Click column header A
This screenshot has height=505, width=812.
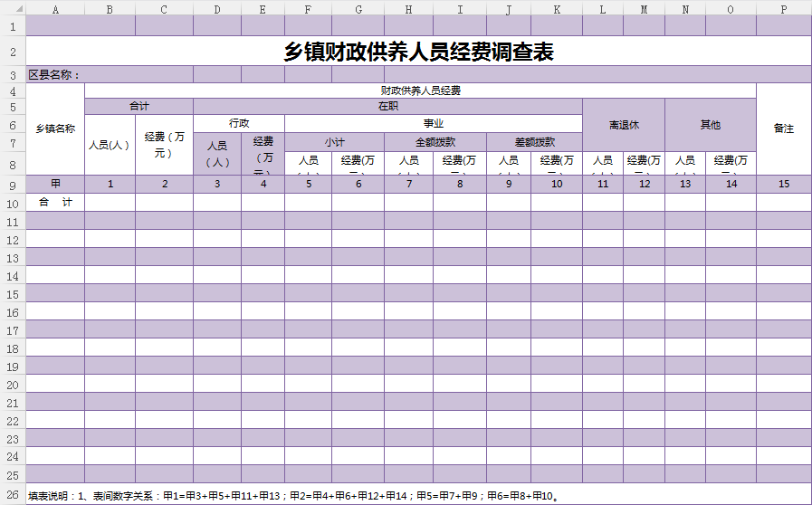point(55,9)
